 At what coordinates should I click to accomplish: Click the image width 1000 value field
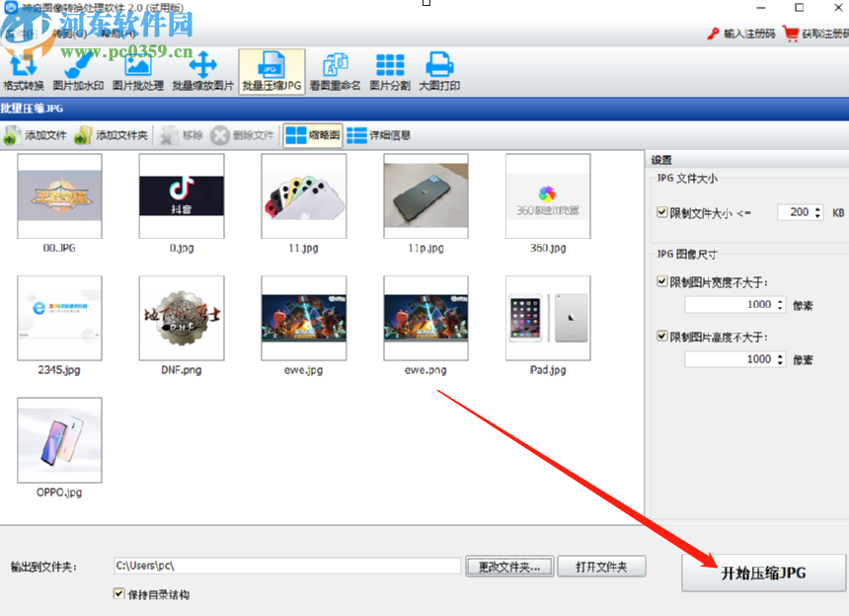pyautogui.click(x=730, y=304)
